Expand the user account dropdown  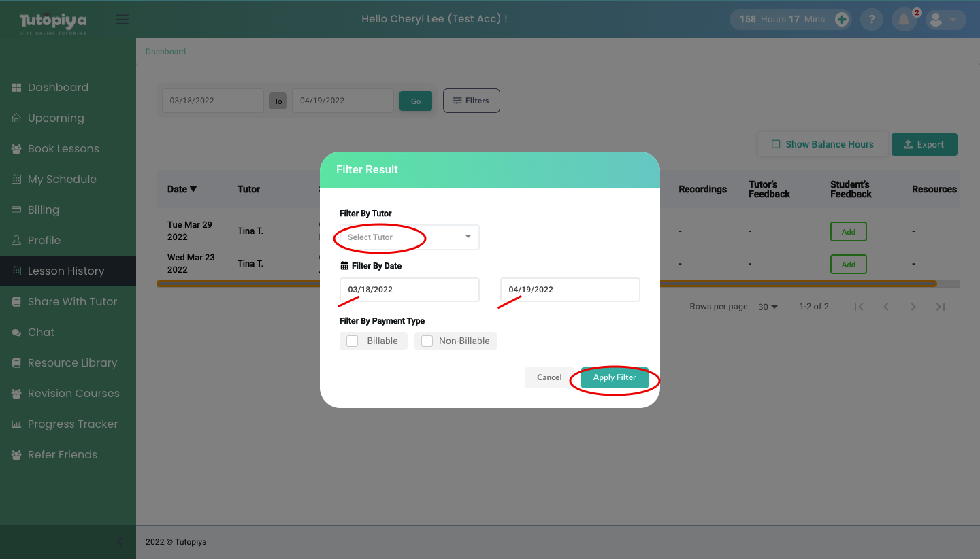click(x=943, y=20)
